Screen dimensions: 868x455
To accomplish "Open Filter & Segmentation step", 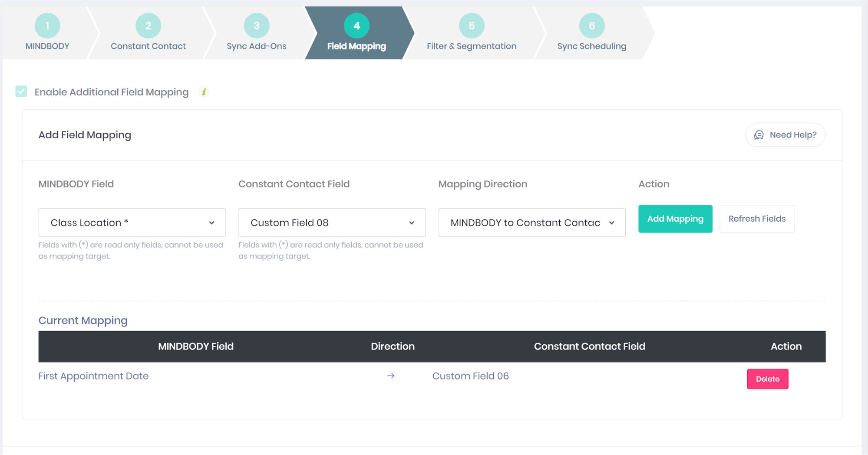I will click(472, 33).
